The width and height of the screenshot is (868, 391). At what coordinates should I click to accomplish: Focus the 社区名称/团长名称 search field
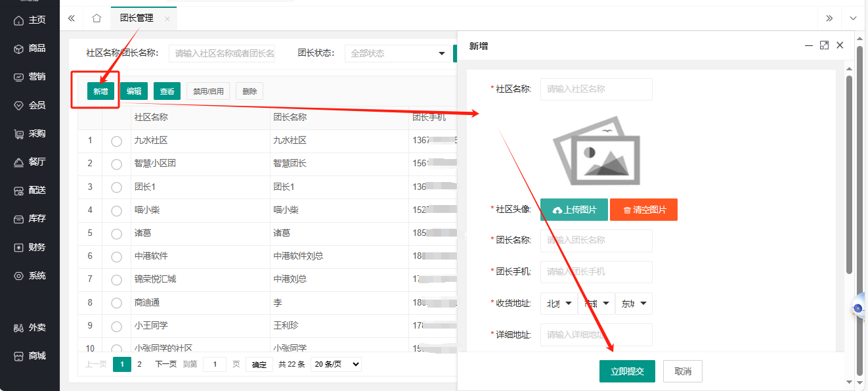222,53
